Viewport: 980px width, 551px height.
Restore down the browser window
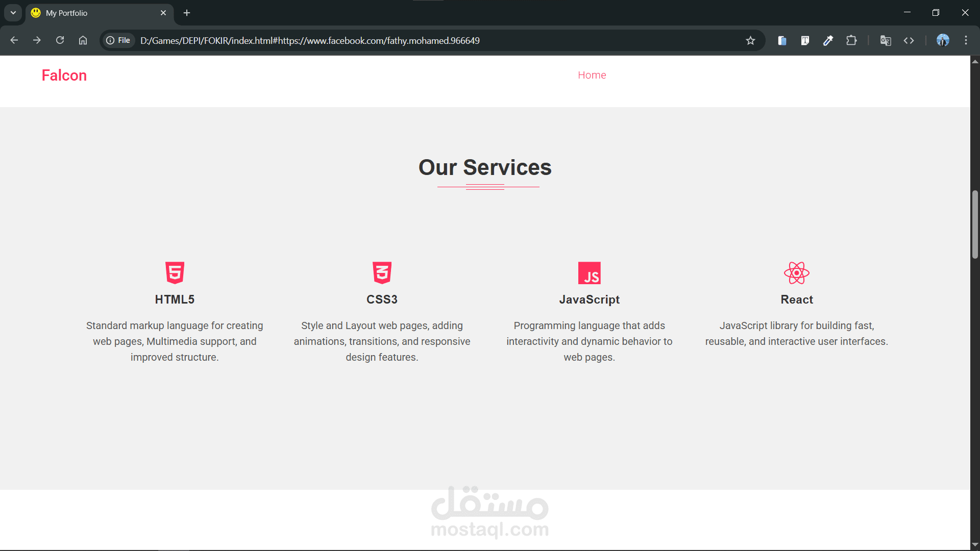click(x=936, y=13)
